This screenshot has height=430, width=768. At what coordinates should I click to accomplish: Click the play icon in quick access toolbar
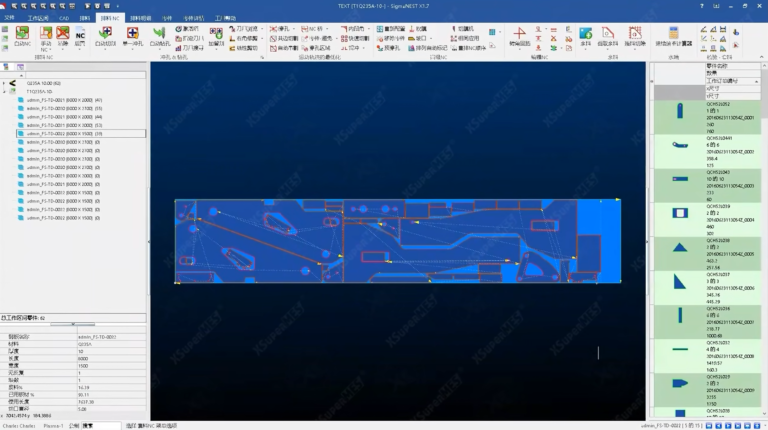87,6
